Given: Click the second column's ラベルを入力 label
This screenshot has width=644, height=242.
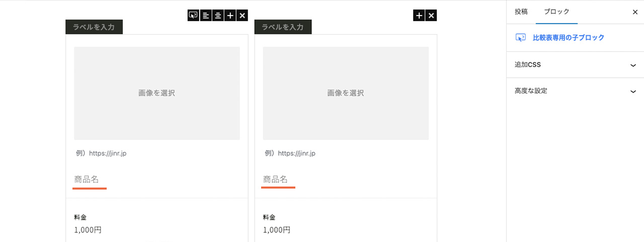Looking at the screenshot, I should pos(283,27).
